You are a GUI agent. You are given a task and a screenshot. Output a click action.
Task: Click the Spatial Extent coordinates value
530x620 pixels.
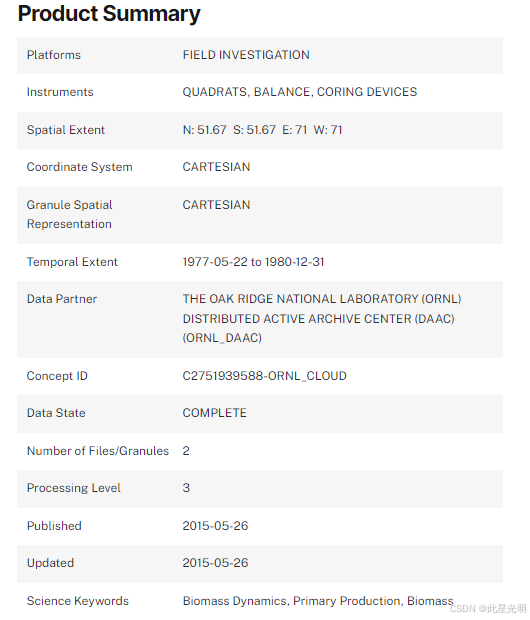(x=263, y=130)
